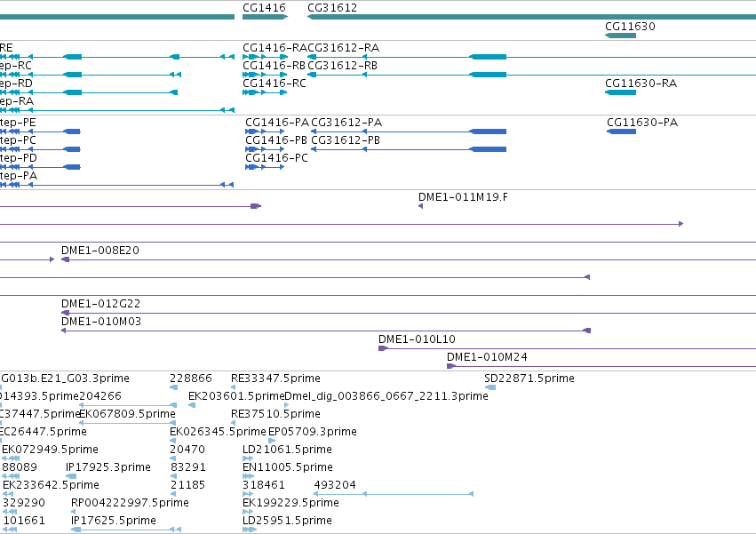Viewport: 756px width, 534px height.
Task: Select the DME1-008E20 BAC label
Action: (100, 251)
